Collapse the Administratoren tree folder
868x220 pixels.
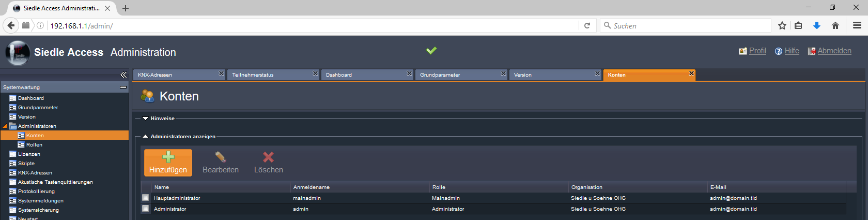point(5,126)
